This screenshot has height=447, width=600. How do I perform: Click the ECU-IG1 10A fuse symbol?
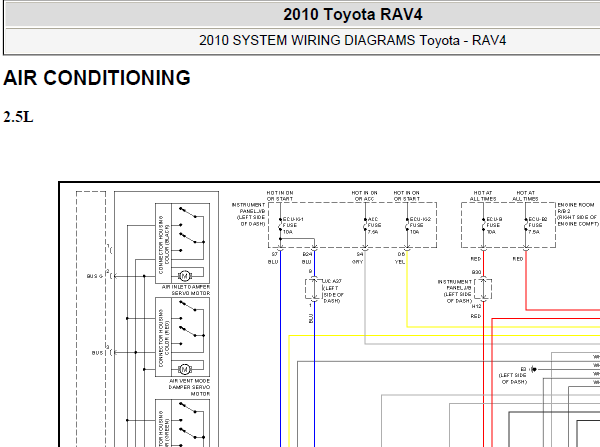coord(280,225)
